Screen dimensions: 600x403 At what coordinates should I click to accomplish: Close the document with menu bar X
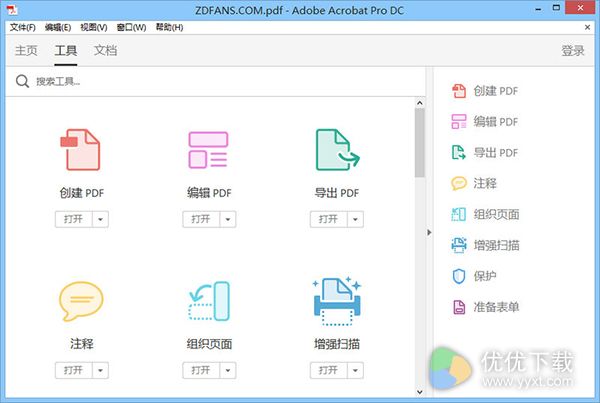tap(587, 27)
